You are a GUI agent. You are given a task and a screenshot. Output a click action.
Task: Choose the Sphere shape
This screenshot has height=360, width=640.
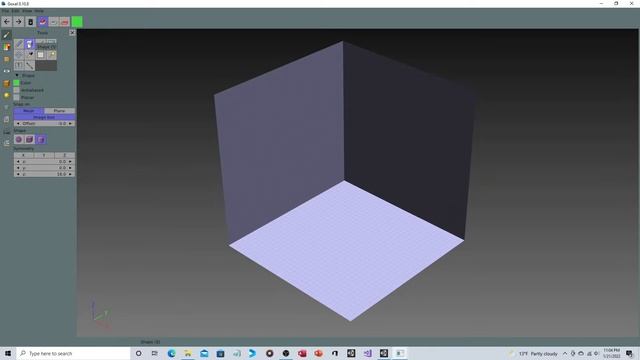click(x=19, y=140)
